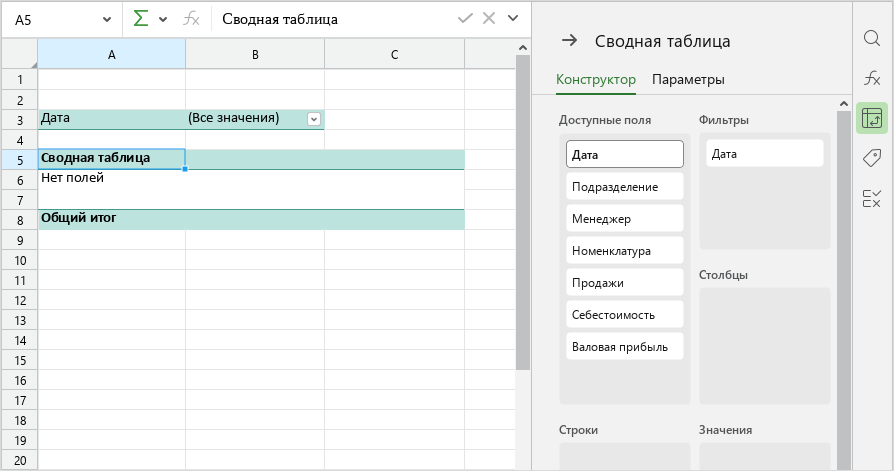Click the Дата item in Фильтры area
This screenshot has width=894, height=471.
(x=765, y=153)
